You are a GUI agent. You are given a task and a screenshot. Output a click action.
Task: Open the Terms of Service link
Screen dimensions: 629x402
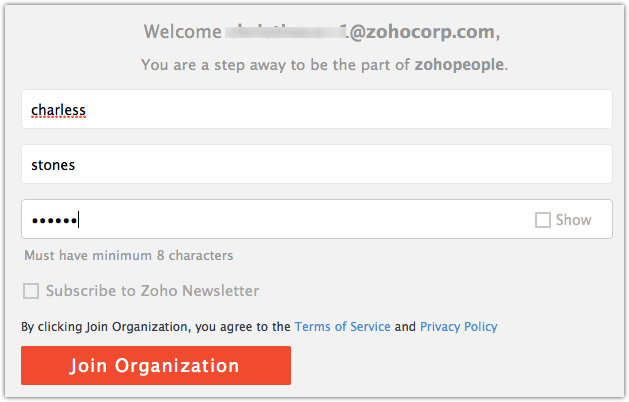tap(342, 327)
